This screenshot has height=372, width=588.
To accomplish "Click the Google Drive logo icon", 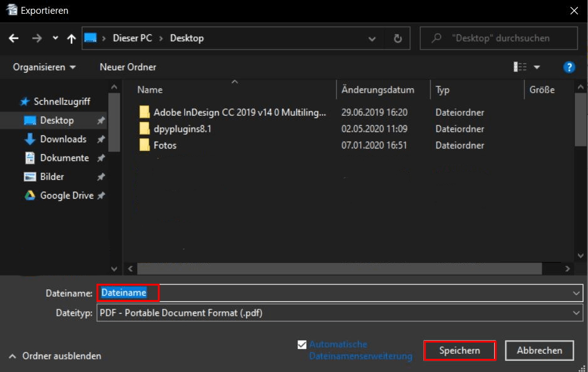I will coord(29,195).
